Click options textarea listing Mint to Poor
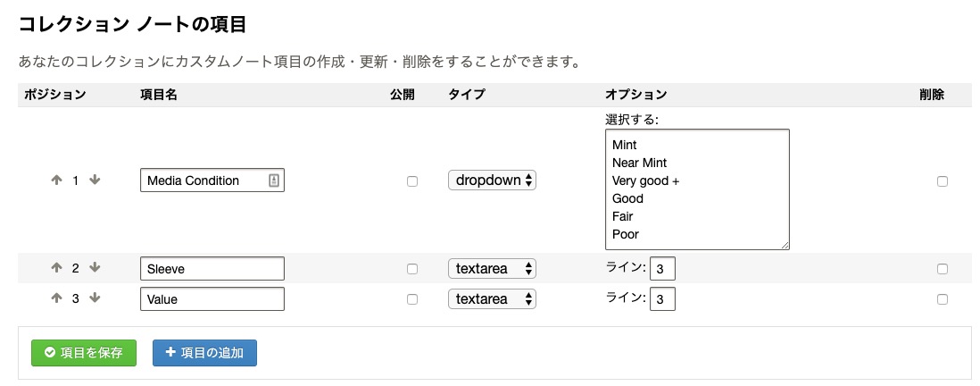980x386 pixels. [x=697, y=189]
